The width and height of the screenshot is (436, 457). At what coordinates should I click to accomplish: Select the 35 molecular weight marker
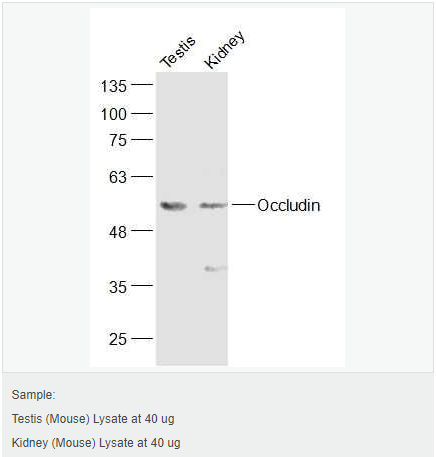(x=118, y=287)
